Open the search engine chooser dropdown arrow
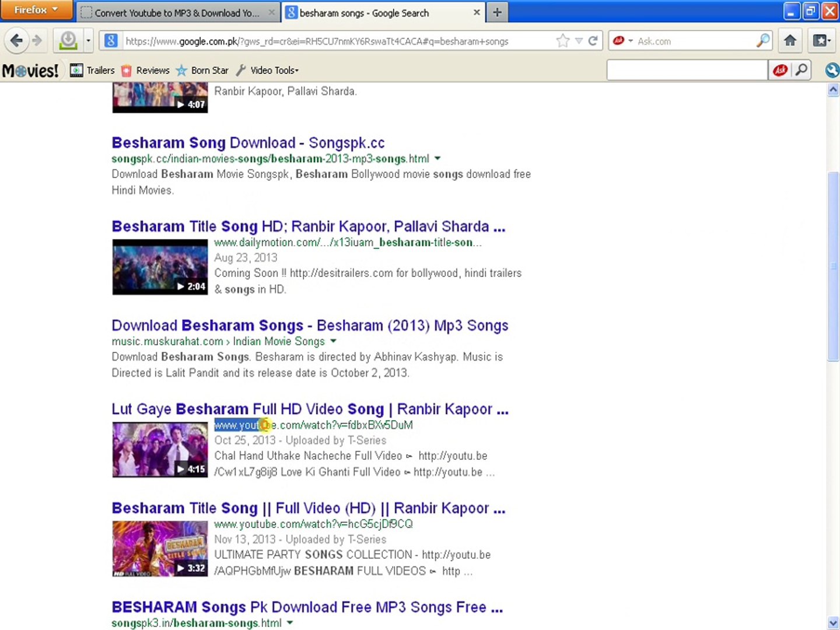Screen dimensions: 840x630 [631, 41]
